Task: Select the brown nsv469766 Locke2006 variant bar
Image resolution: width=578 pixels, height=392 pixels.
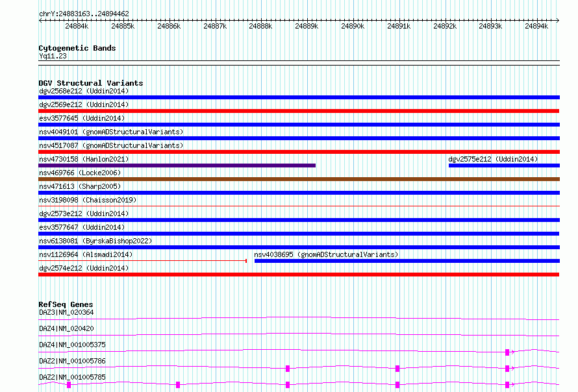Action: click(x=299, y=179)
